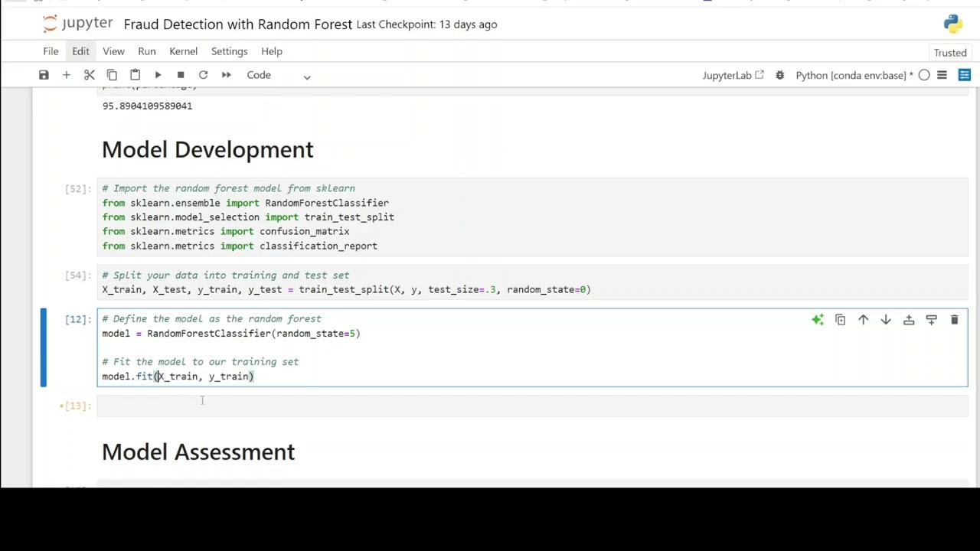This screenshot has width=980, height=551.
Task: Restart kernel and run all cells
Action: click(226, 75)
